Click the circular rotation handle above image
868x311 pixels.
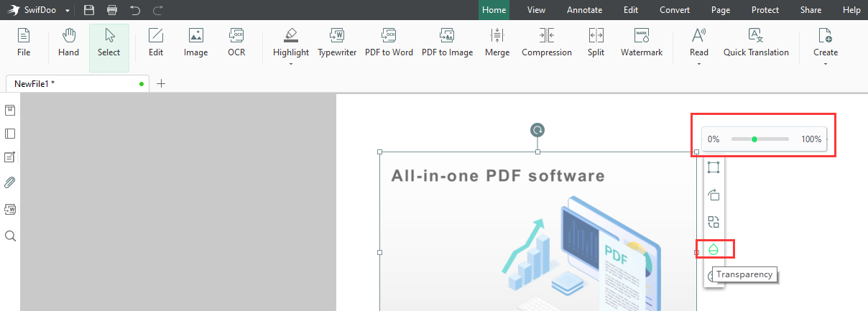(537, 130)
